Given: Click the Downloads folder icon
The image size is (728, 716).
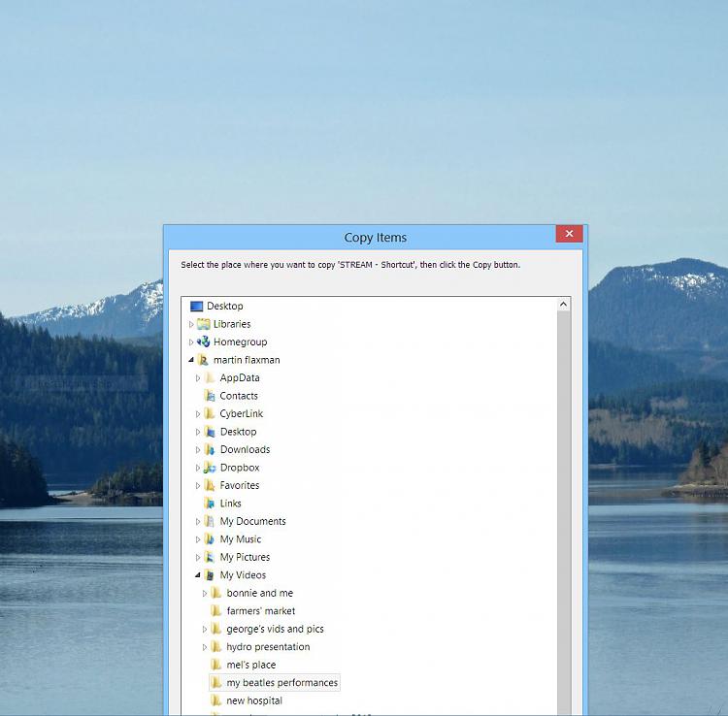Looking at the screenshot, I should tap(210, 449).
